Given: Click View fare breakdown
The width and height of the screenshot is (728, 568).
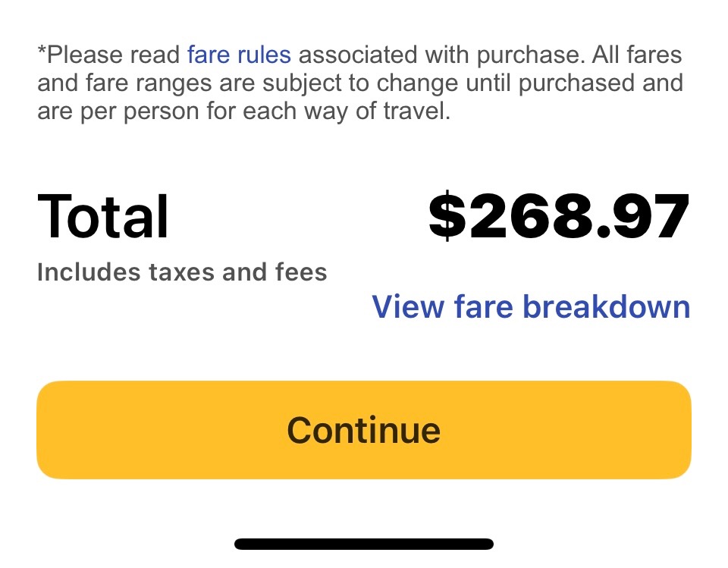Looking at the screenshot, I should click(531, 306).
